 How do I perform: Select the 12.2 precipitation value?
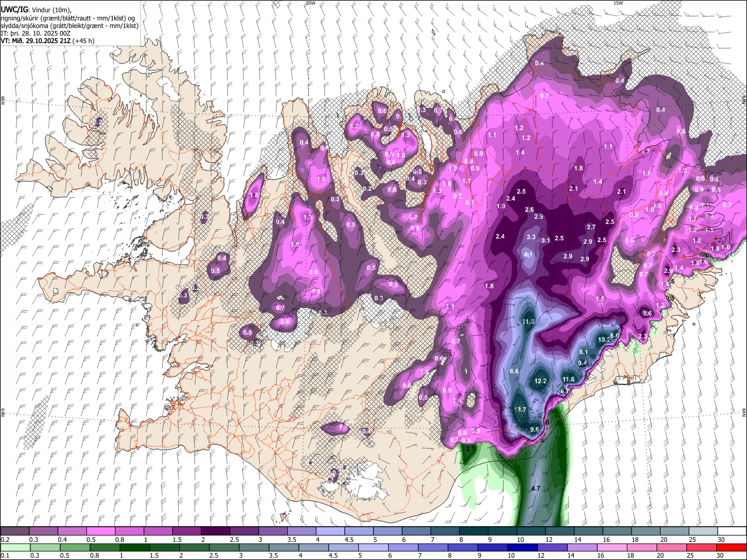click(540, 381)
